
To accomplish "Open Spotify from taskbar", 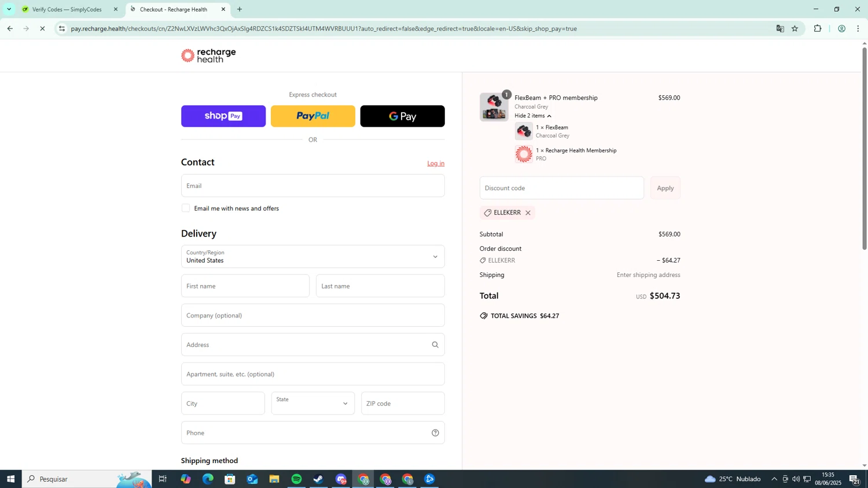I will pyautogui.click(x=297, y=479).
